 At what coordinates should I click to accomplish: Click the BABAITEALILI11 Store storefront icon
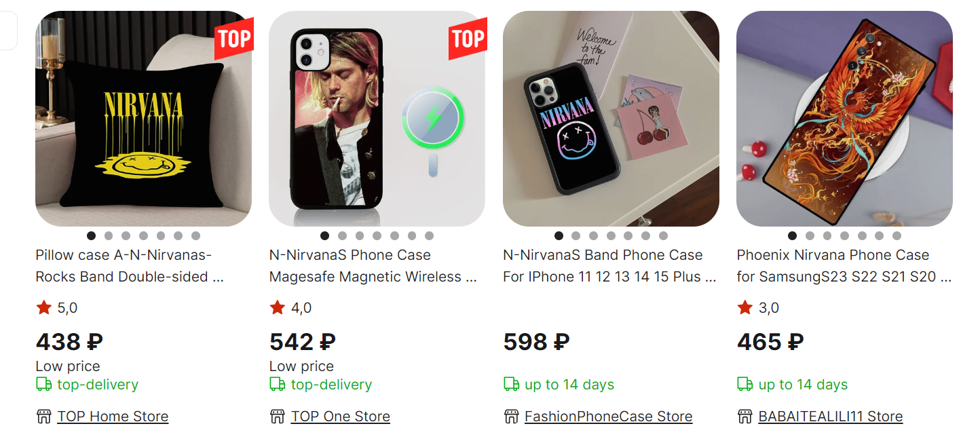click(745, 417)
